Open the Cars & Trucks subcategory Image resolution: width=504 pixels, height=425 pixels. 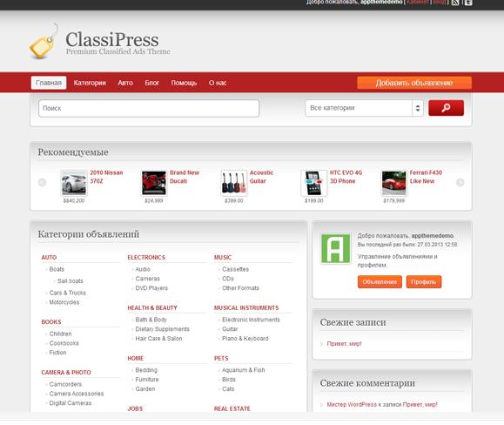click(x=68, y=293)
